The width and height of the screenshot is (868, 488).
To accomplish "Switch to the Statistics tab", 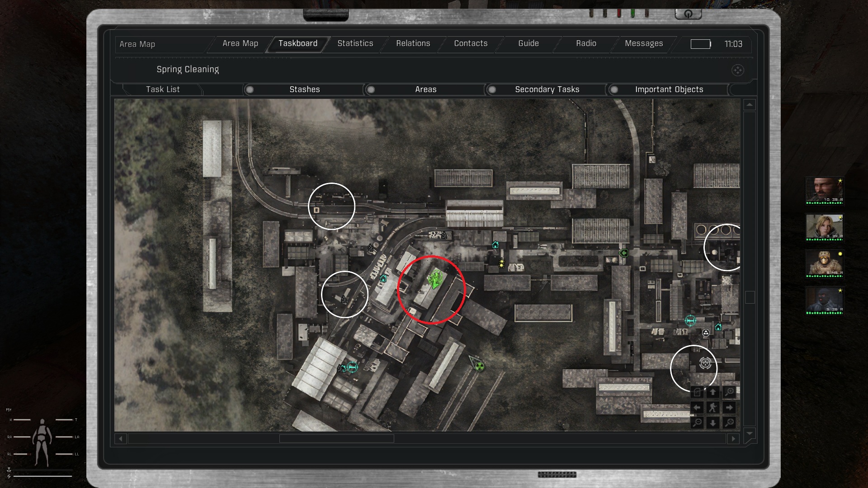I will tap(355, 43).
